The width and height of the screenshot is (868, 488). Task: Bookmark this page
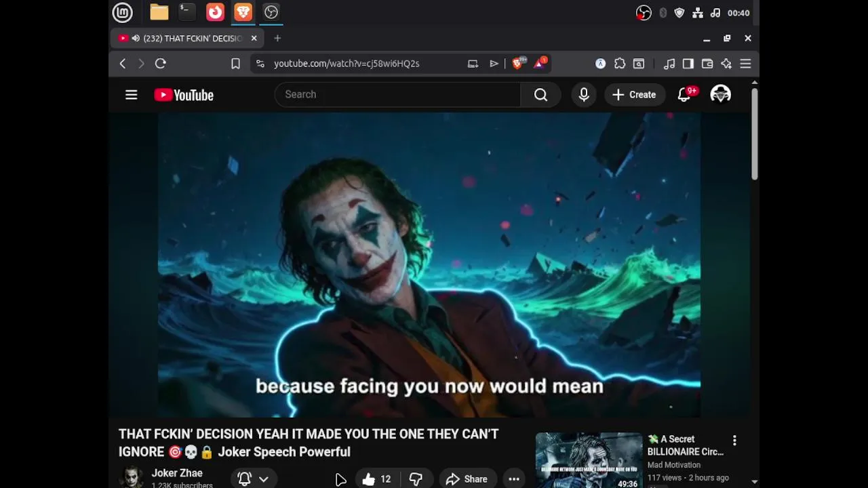click(x=235, y=64)
